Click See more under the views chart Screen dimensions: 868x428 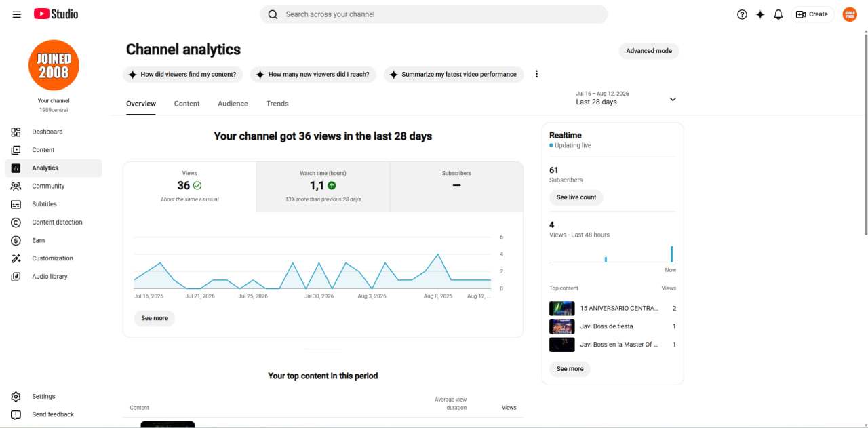(x=155, y=318)
